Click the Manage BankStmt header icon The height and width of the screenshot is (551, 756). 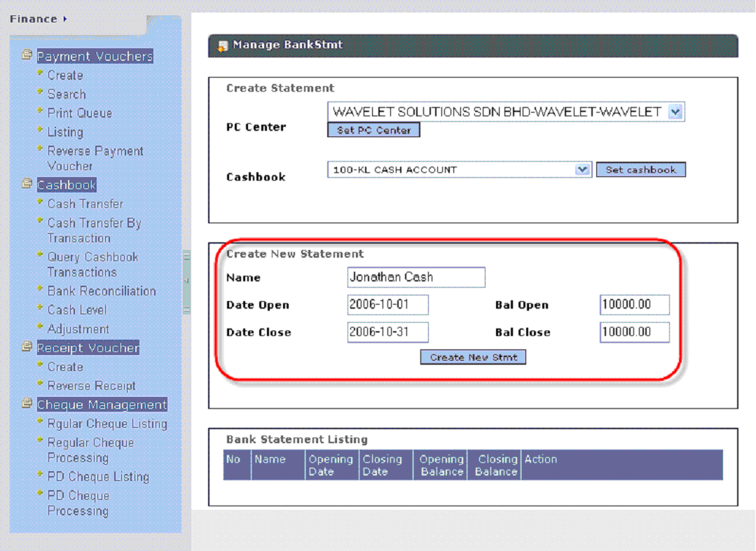[223, 46]
